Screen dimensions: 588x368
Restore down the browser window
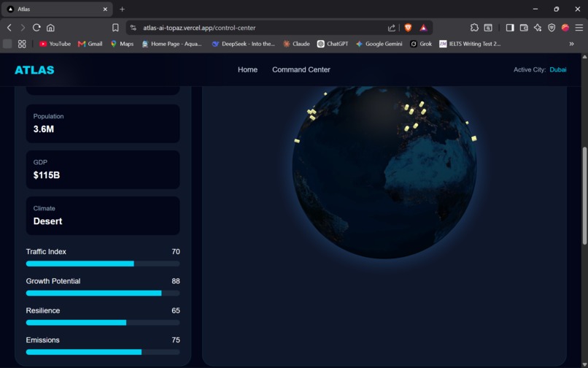coord(557,9)
